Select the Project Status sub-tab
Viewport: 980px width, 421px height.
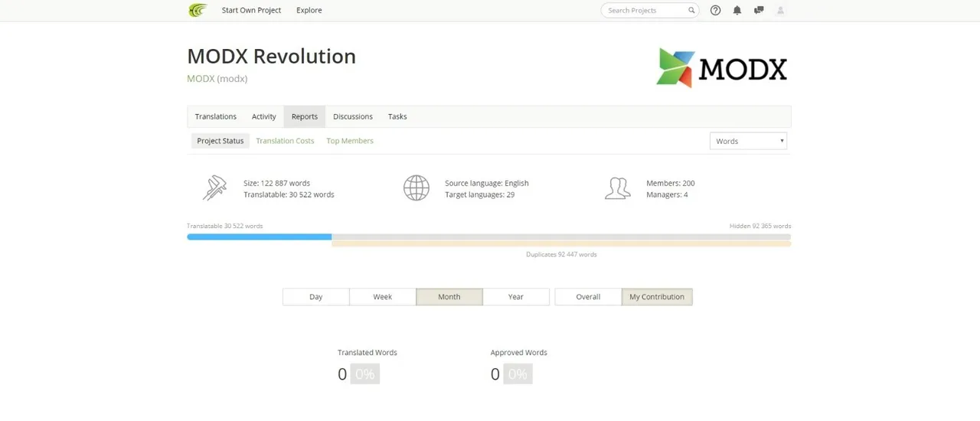(x=220, y=141)
